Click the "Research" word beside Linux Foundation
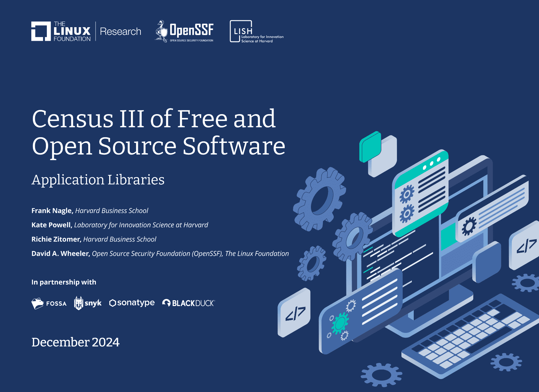The width and height of the screenshot is (539, 392). (x=121, y=32)
